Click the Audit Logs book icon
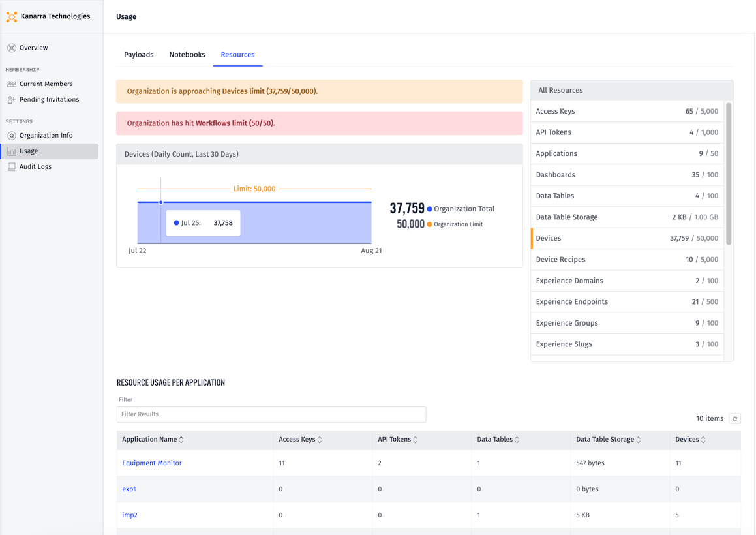The height and width of the screenshot is (535, 756). (12, 167)
